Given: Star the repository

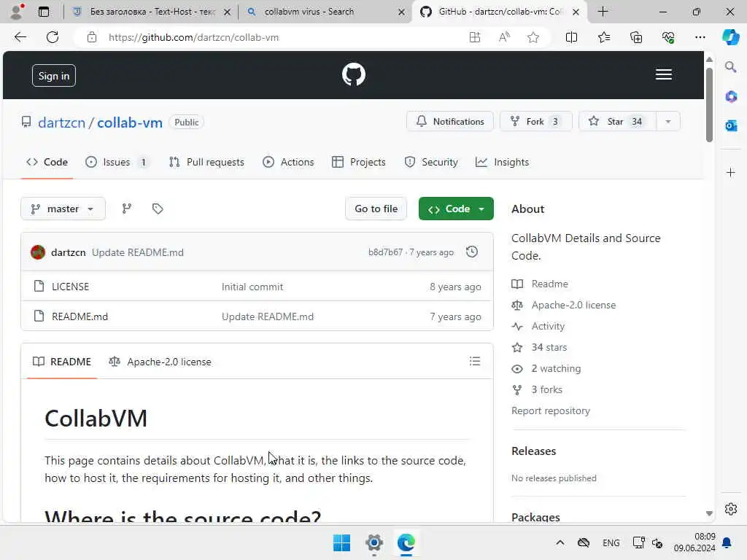Looking at the screenshot, I should [617, 122].
